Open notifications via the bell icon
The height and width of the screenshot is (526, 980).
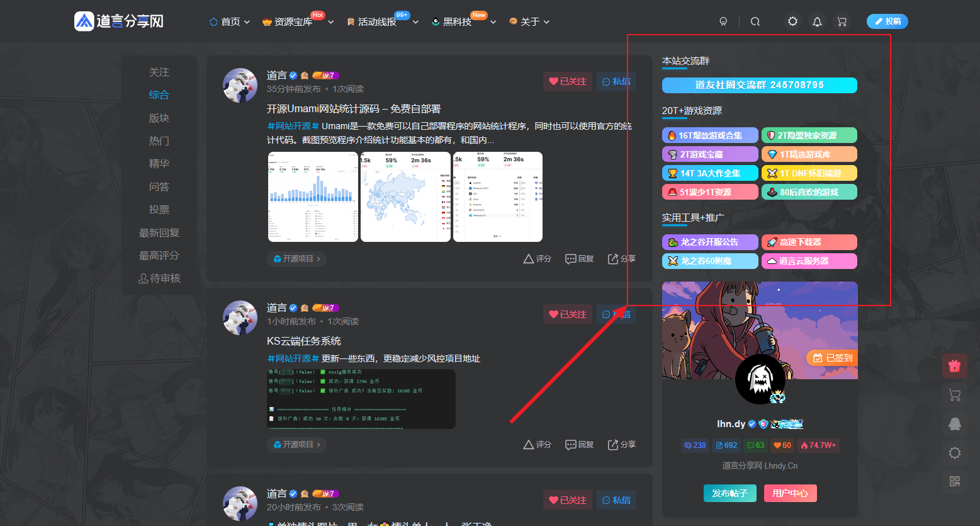click(x=817, y=21)
